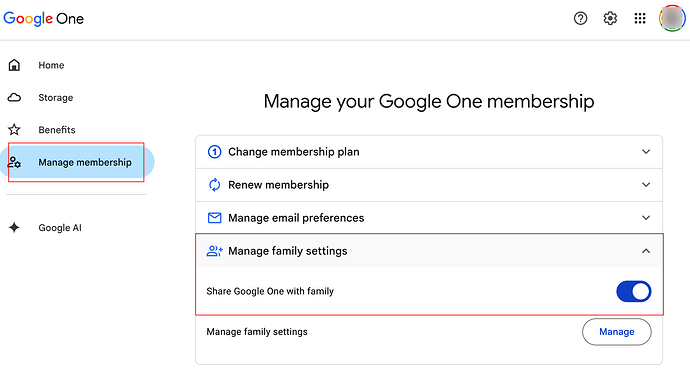
Task: Expand Change membership plan chevron
Action: click(646, 152)
